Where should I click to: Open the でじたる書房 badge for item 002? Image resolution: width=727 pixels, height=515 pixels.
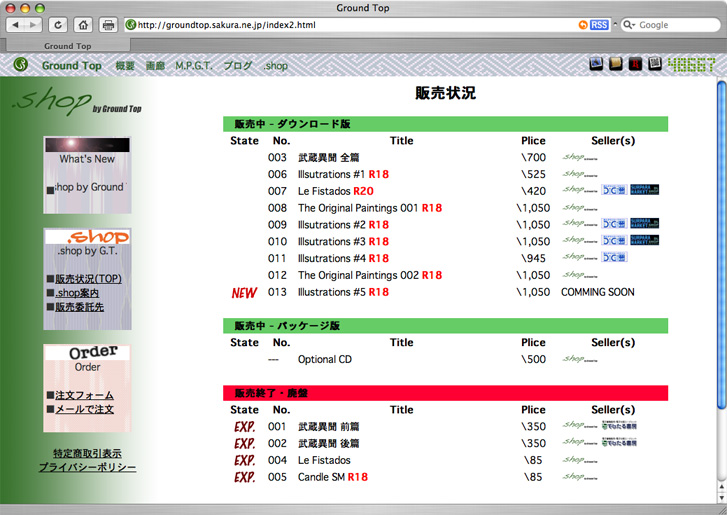click(x=619, y=442)
